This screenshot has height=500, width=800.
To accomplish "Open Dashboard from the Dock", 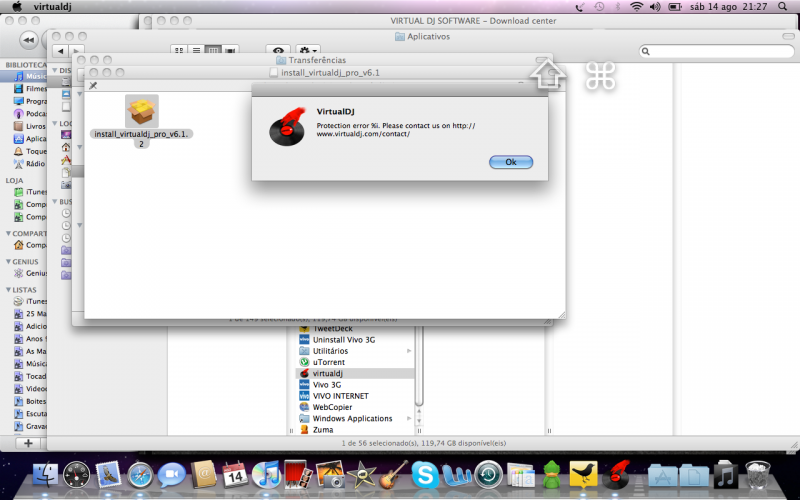I will tap(77, 475).
